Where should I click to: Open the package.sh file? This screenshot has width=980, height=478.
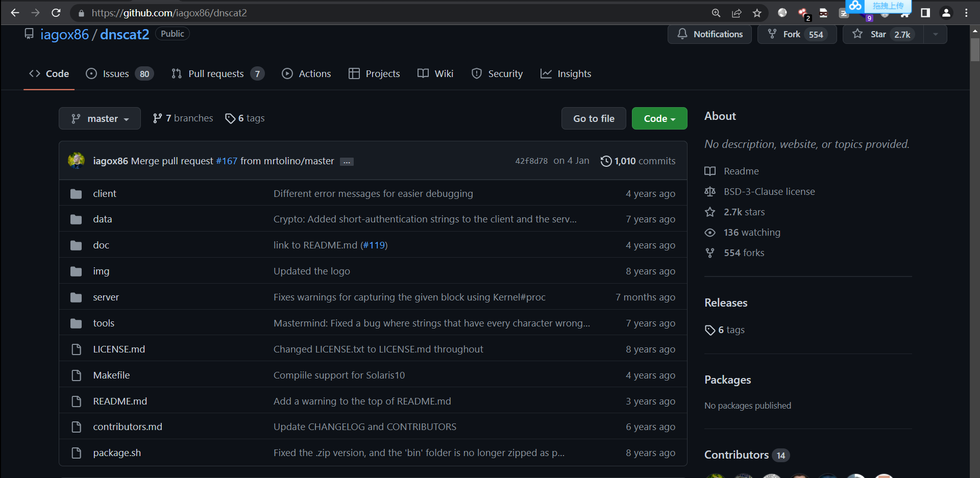tap(117, 453)
